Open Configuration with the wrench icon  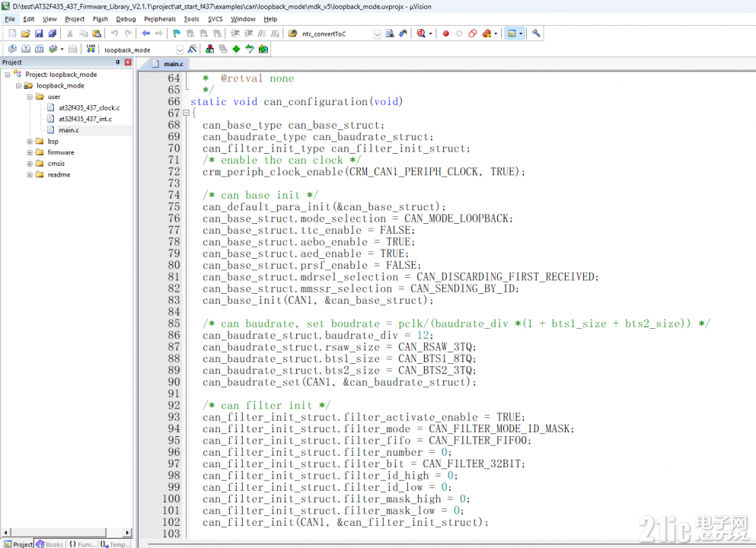tap(536, 33)
